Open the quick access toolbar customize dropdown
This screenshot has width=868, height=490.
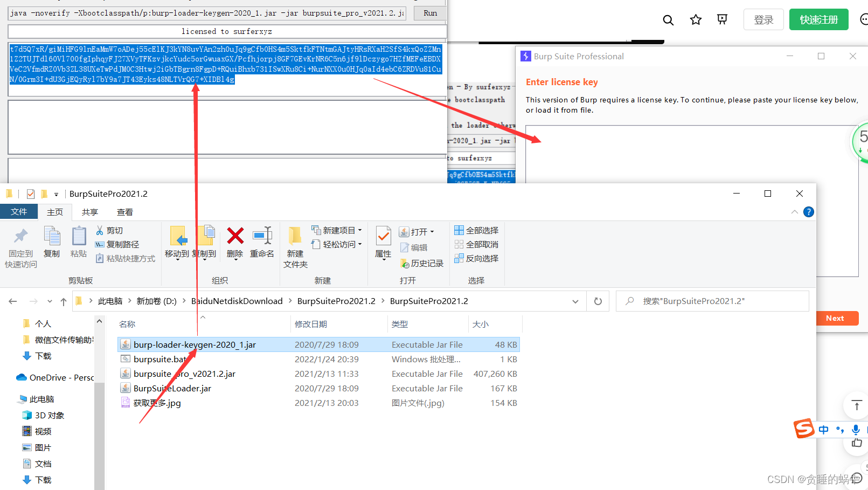coord(56,194)
